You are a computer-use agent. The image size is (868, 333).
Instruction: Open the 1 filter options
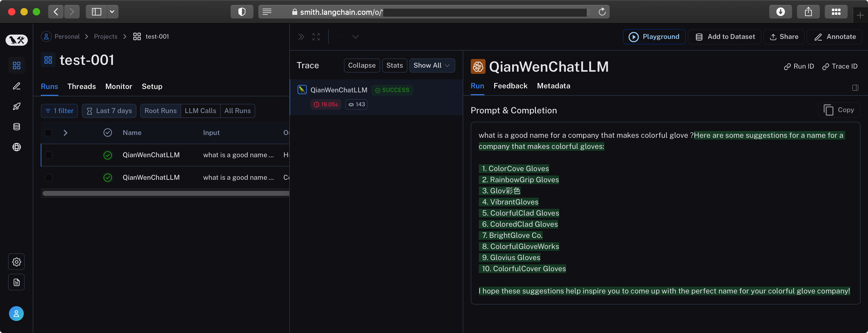pyautogui.click(x=59, y=111)
